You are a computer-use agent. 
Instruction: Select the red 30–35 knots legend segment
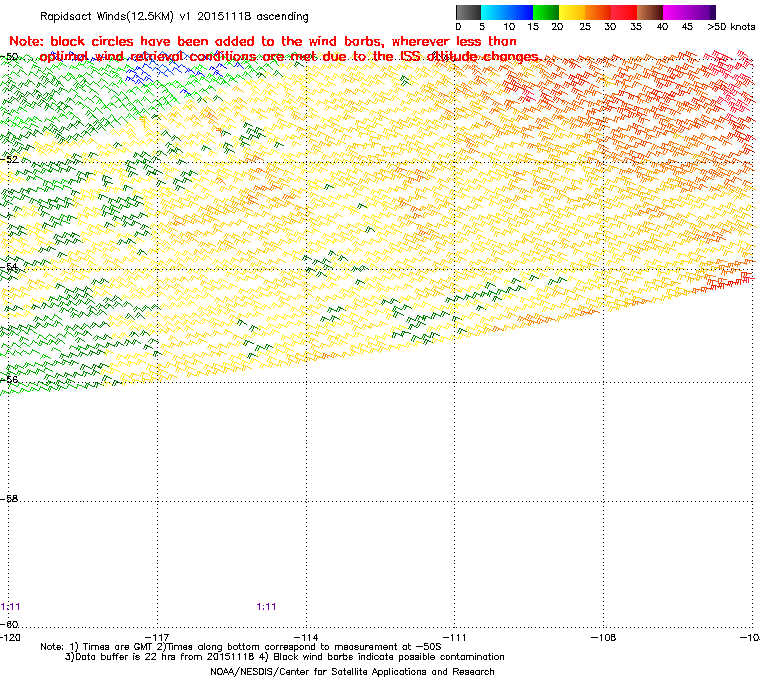624,12
